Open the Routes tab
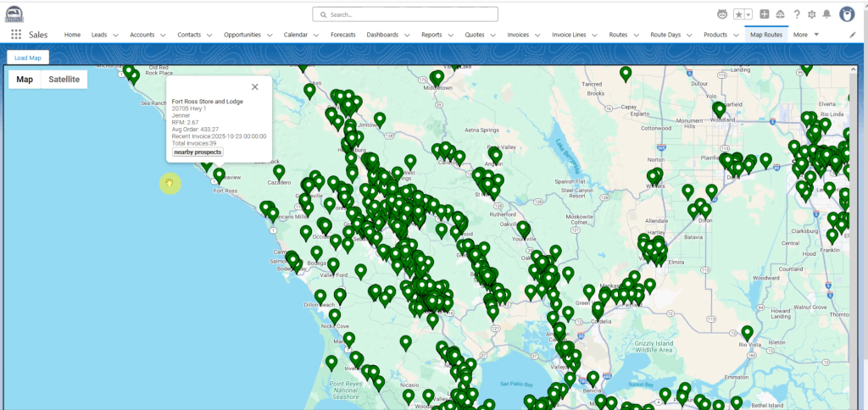868x410 pixels. [x=618, y=34]
